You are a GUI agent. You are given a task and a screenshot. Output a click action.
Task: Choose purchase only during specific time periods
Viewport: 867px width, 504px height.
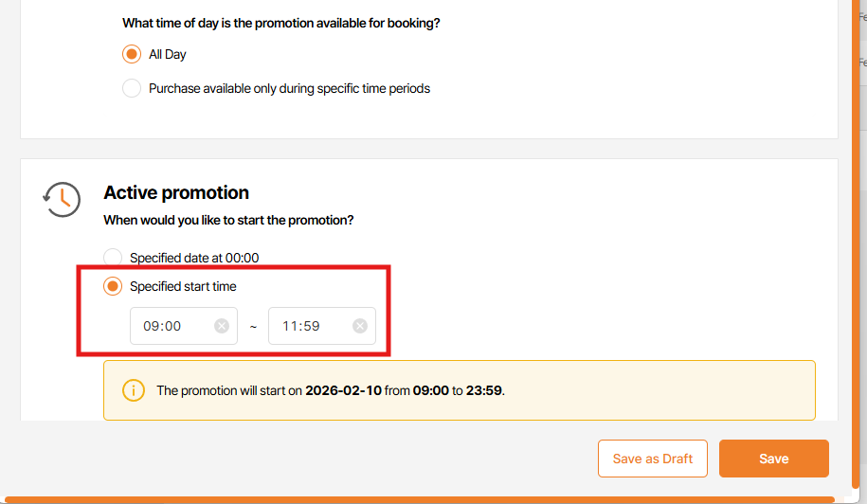pos(132,88)
